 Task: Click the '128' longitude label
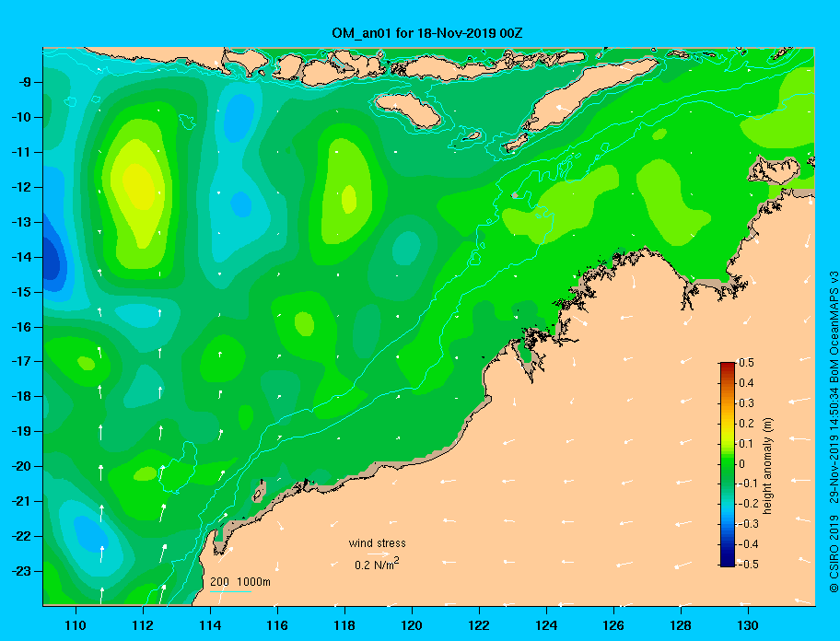tap(681, 625)
